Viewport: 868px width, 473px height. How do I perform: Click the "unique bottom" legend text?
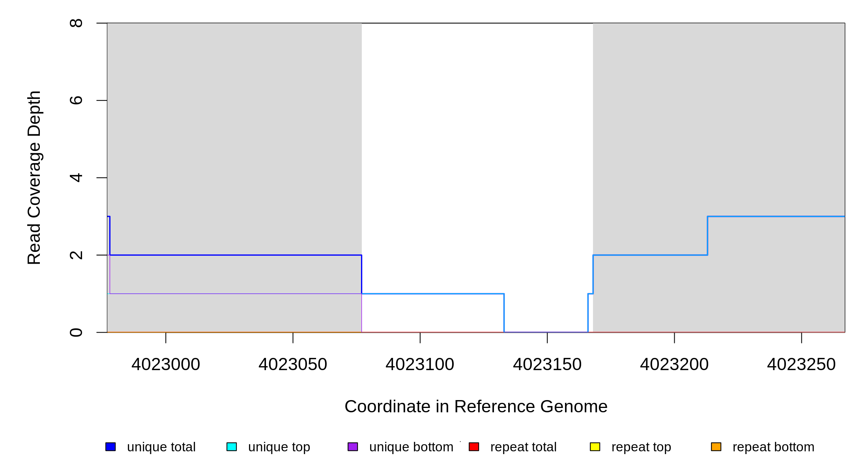click(411, 447)
